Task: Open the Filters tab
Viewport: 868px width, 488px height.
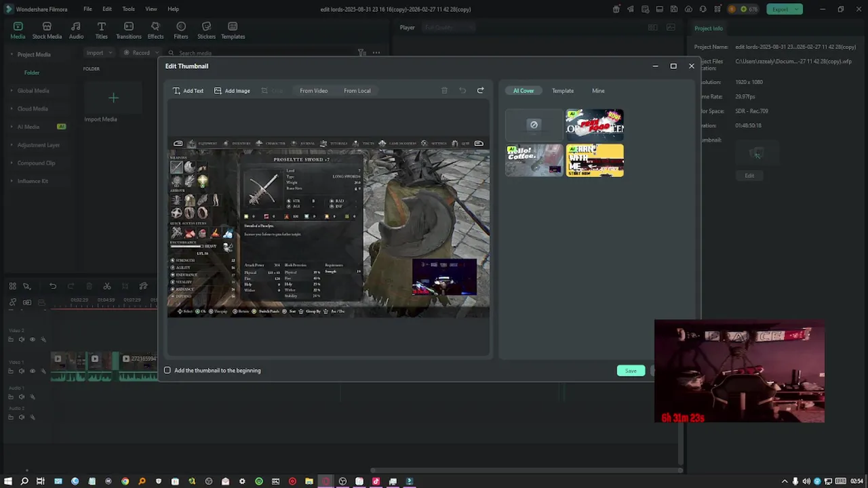Action: point(181,30)
